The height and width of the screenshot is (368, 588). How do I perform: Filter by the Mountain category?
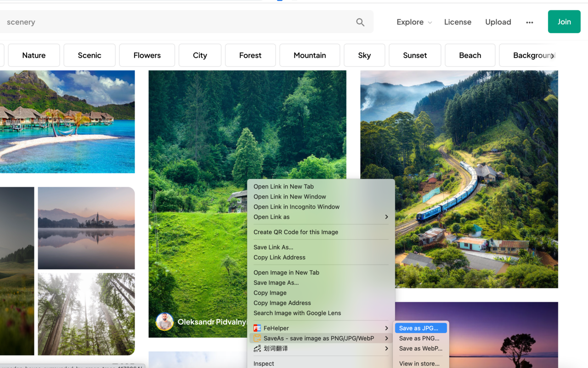coord(310,55)
